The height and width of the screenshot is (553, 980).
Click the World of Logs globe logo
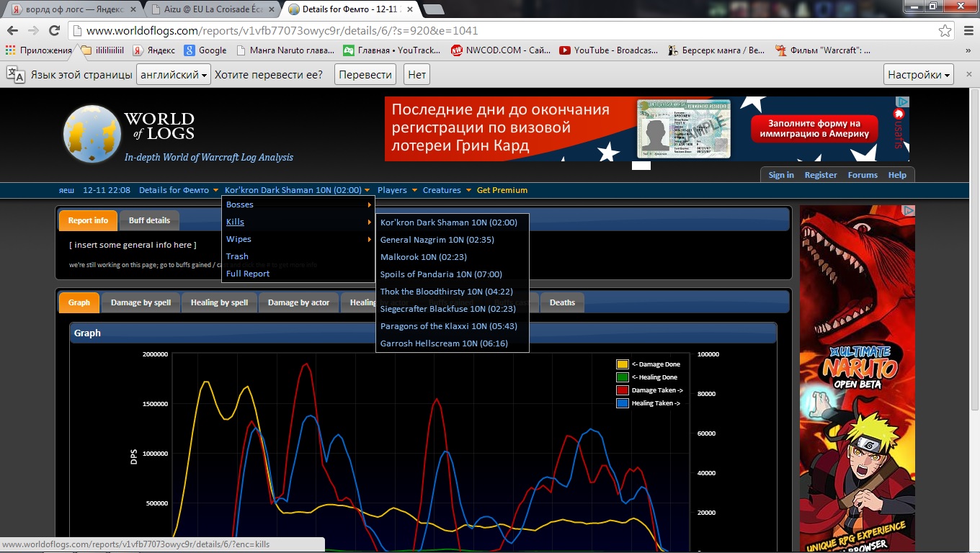(x=91, y=133)
